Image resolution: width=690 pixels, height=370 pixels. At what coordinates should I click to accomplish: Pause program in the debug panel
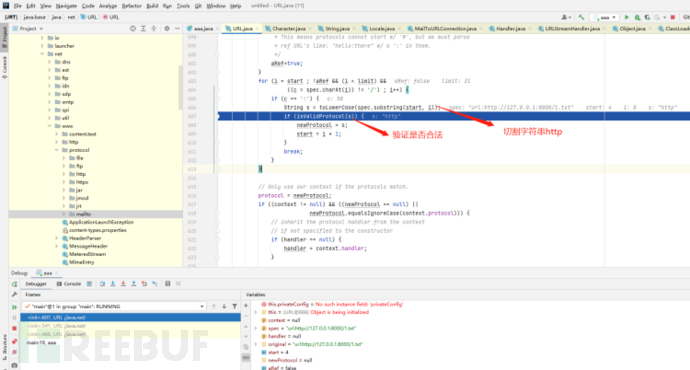[15, 317]
